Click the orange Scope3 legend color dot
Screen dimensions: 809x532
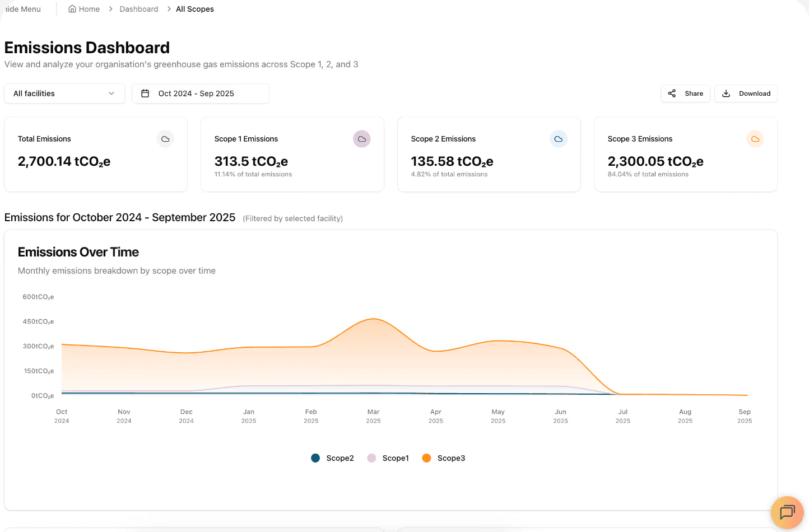(x=426, y=458)
